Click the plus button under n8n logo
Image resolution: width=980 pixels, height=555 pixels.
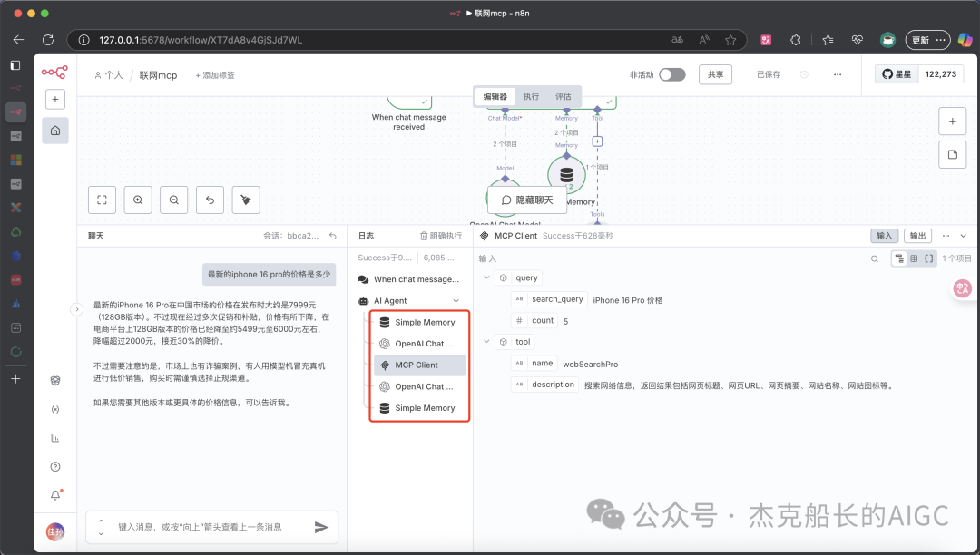[55, 99]
